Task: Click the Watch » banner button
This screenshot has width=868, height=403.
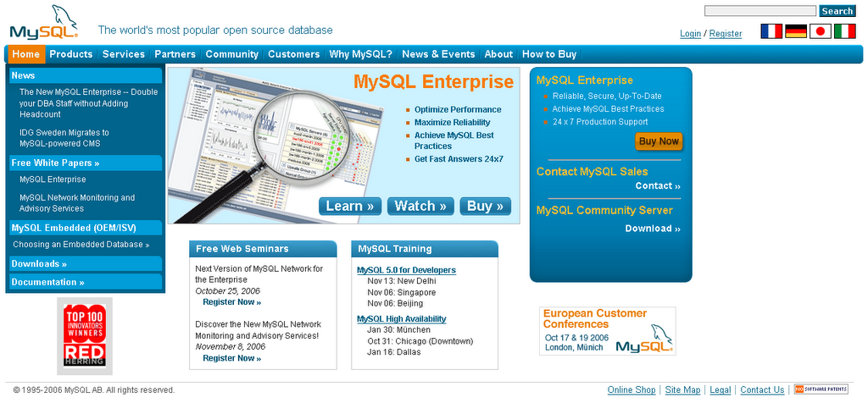Action: click(420, 207)
